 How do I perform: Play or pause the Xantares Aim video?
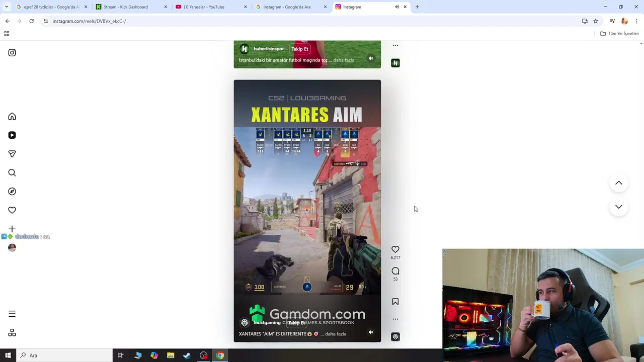tap(307, 211)
